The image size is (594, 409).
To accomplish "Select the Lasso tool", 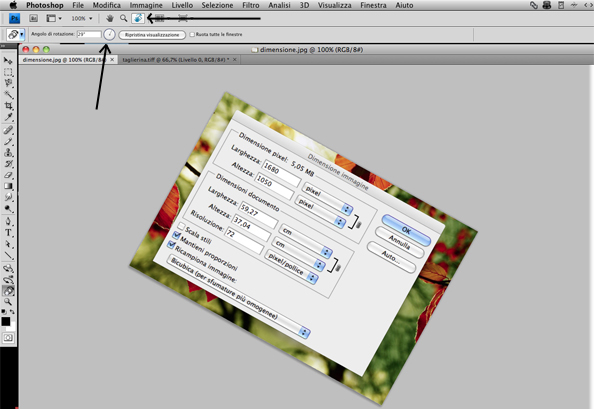I will tap(8, 83).
